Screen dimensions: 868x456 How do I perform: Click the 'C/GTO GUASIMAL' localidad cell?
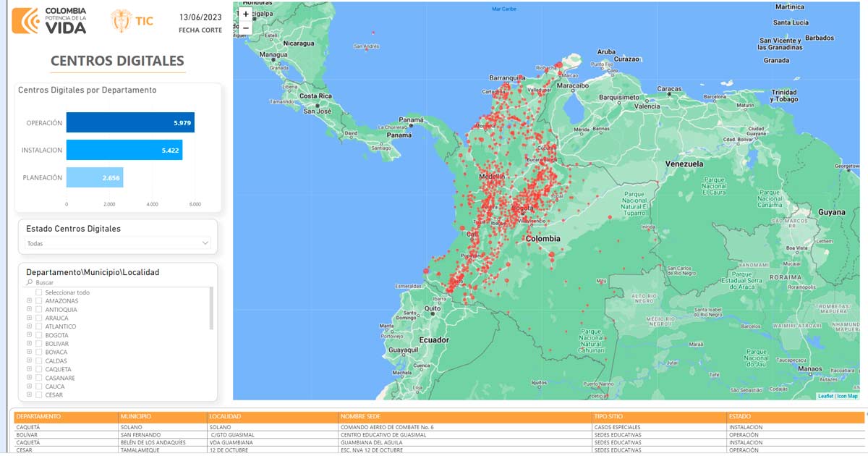tap(273, 435)
